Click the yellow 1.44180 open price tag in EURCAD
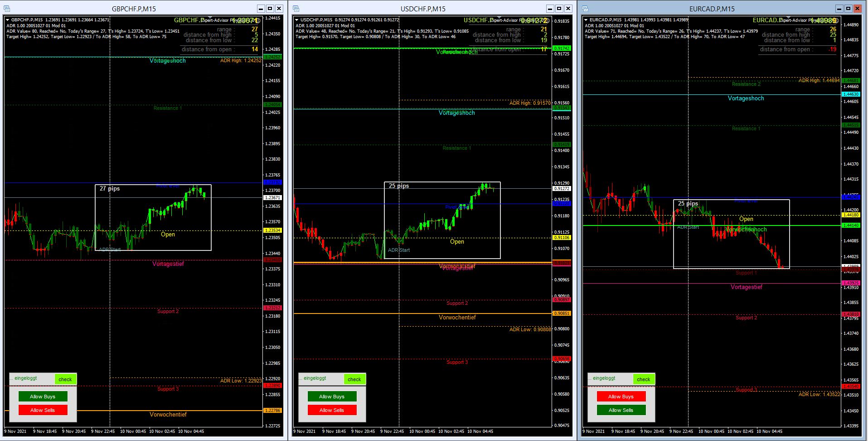 (851, 215)
